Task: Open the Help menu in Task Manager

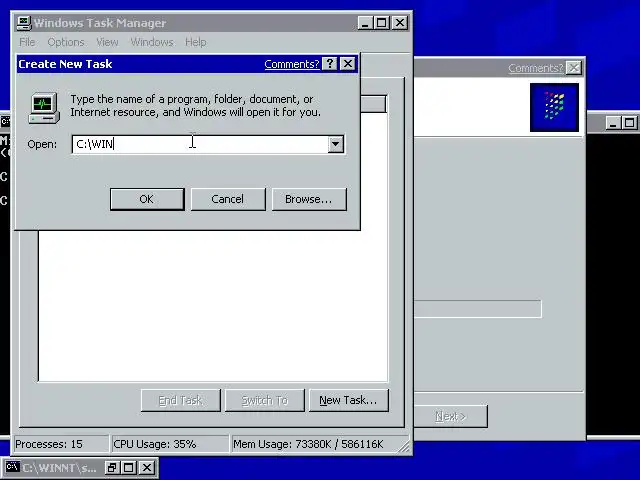Action: (196, 42)
